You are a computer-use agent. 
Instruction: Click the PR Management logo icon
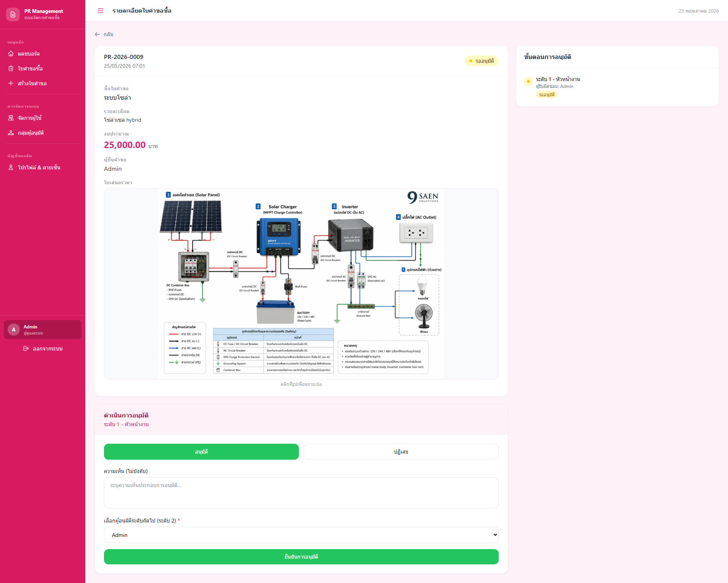pos(13,14)
